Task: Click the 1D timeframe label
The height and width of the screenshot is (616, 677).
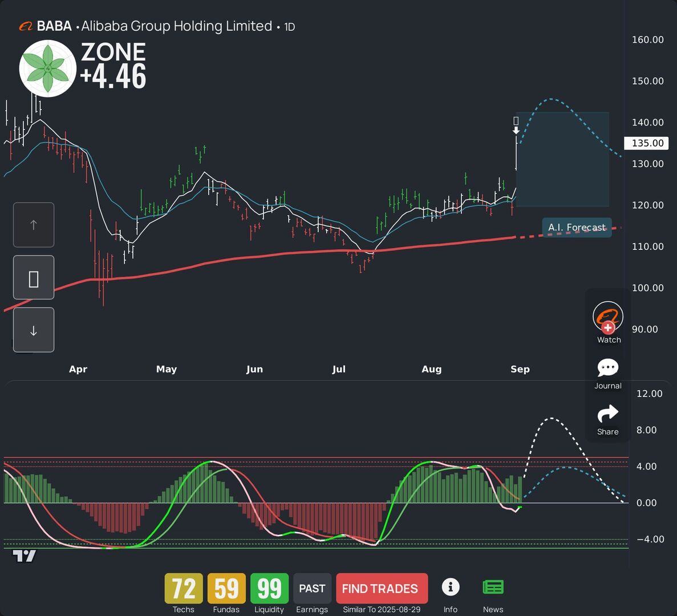Action: point(289,27)
